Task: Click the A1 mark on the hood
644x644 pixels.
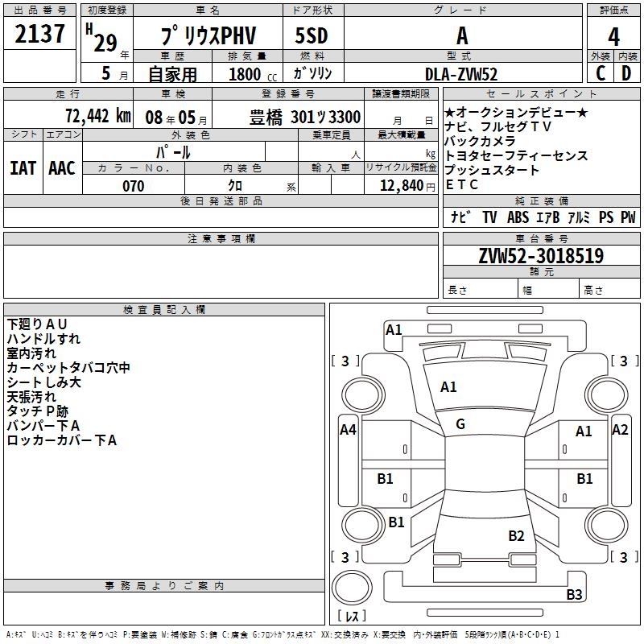Action: pyautogui.click(x=448, y=387)
